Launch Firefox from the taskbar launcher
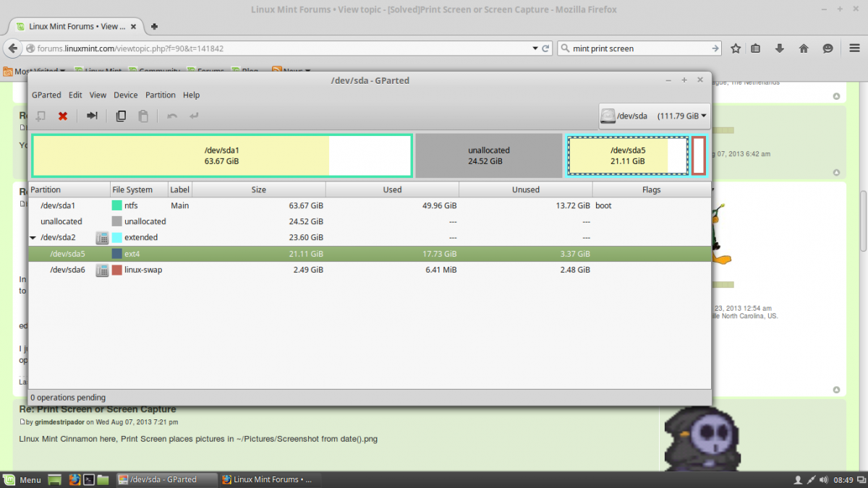 (74, 479)
